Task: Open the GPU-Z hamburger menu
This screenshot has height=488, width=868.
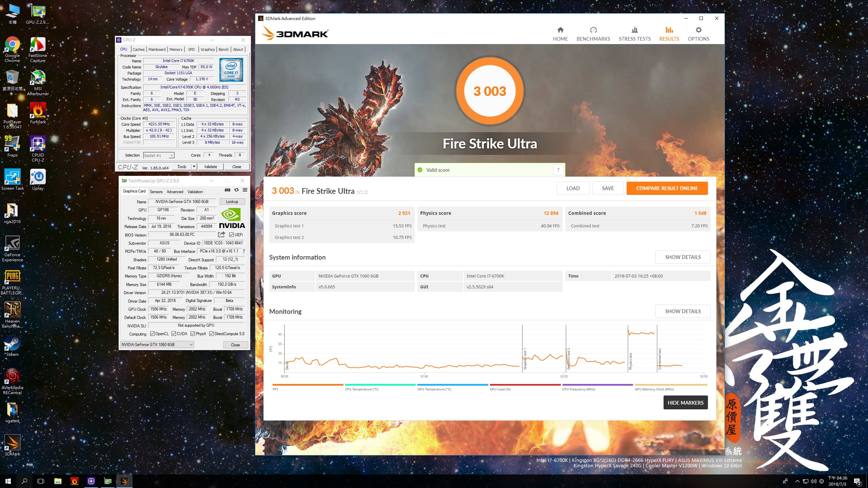Action: 245,190
